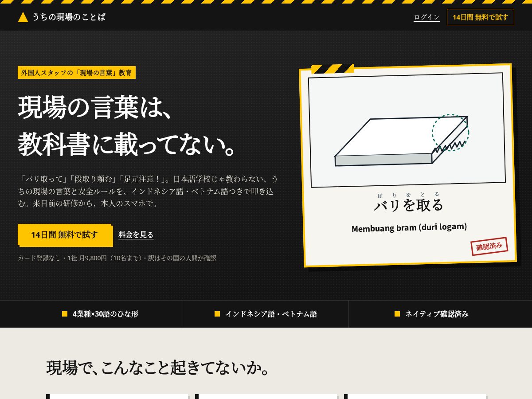Viewport: 532px width, 399px height.
Task: Click the インドネシア語・ベトナム語 label
Action: [x=271, y=314]
